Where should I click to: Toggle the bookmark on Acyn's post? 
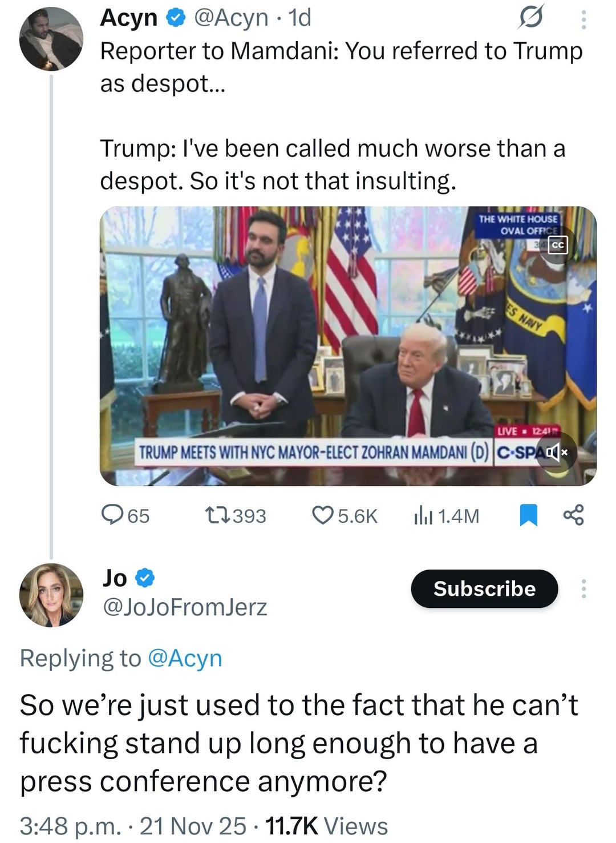tap(529, 515)
